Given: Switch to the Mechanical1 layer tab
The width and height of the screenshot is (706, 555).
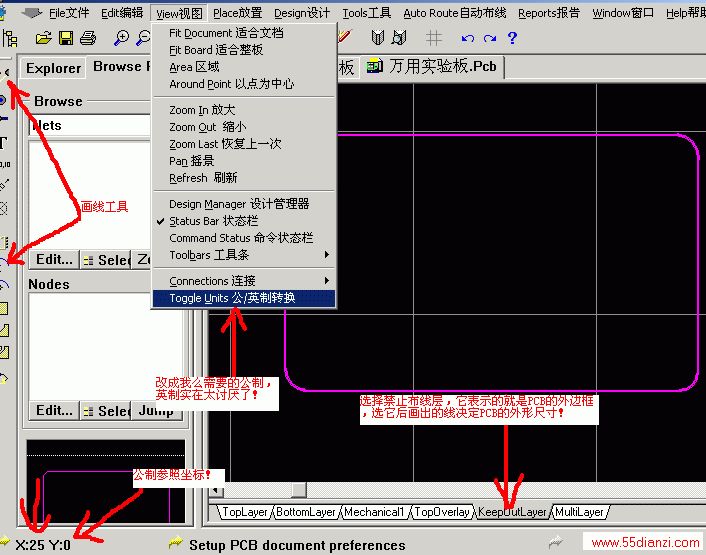Looking at the screenshot, I should 374,512.
